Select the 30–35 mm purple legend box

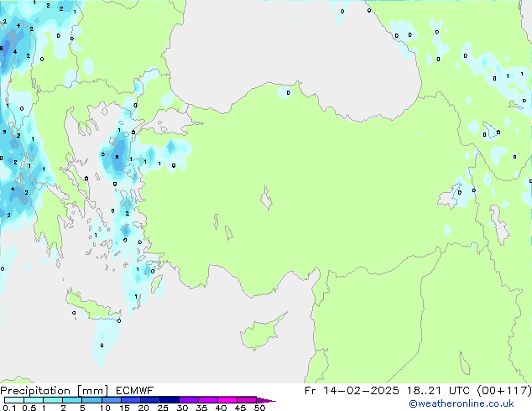tap(188, 400)
